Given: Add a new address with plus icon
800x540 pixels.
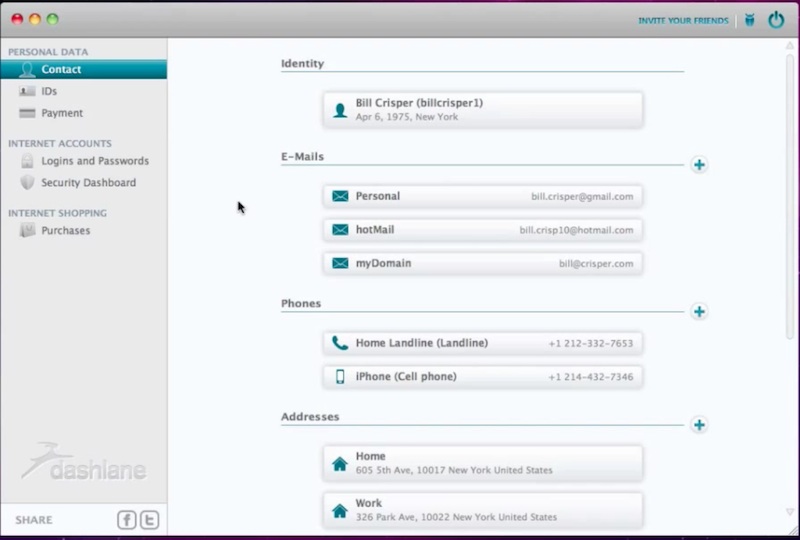Looking at the screenshot, I should [699, 425].
